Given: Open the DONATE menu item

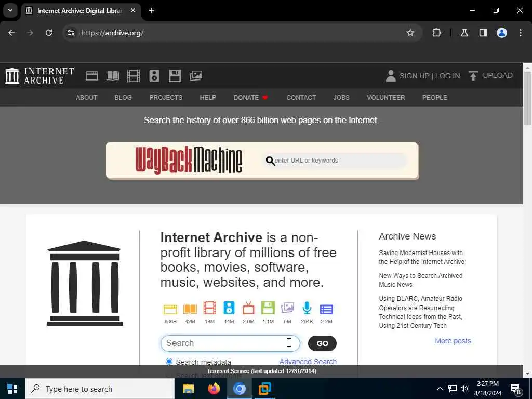Looking at the screenshot, I should (251, 97).
